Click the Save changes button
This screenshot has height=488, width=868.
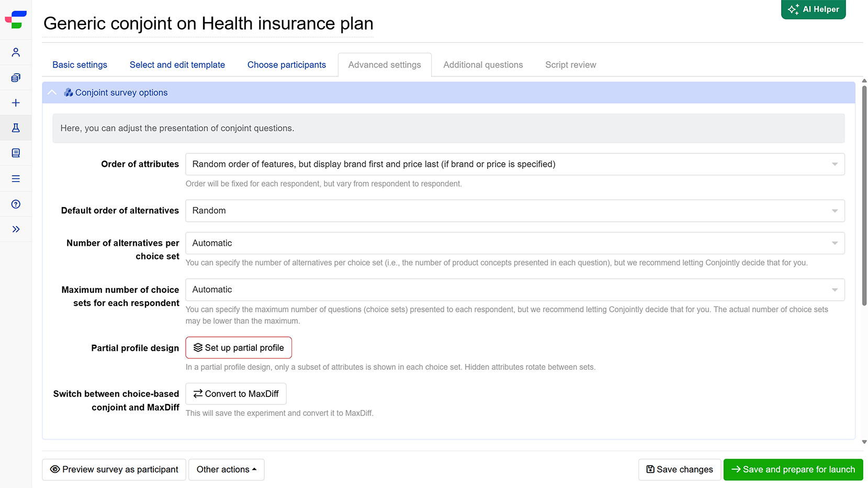(x=680, y=470)
